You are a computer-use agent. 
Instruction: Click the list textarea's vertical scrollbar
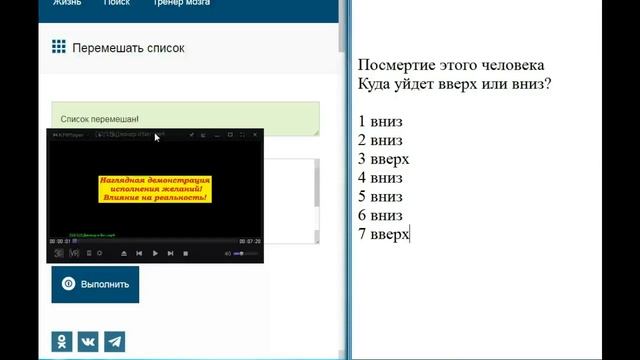(317, 201)
